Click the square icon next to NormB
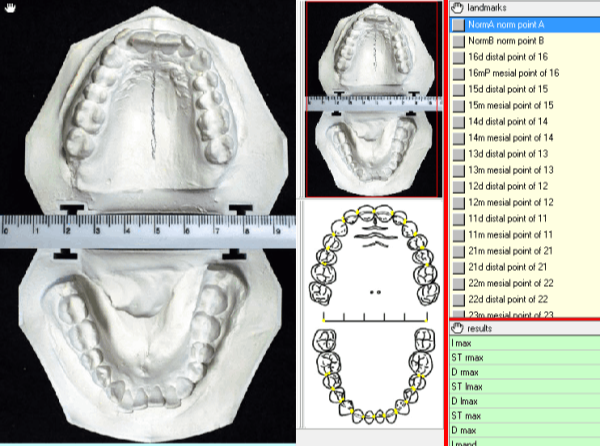Screen dimensions: 600x446 click(x=458, y=40)
